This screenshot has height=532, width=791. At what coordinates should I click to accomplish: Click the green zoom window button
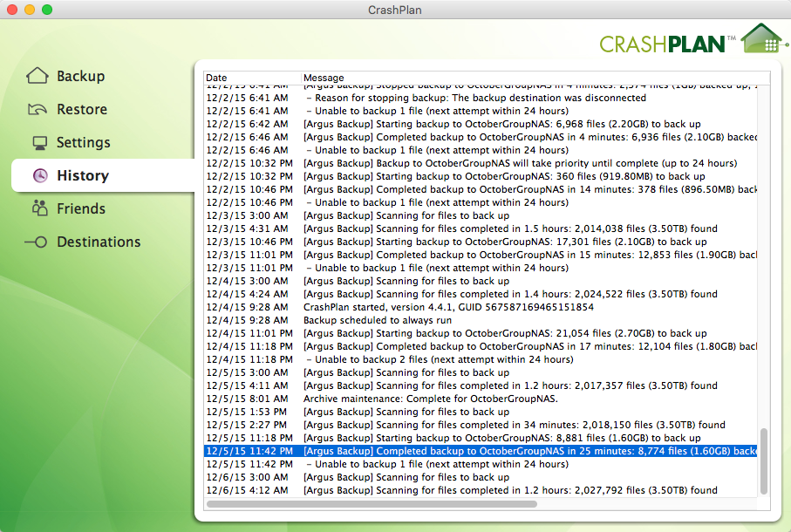pos(47,10)
